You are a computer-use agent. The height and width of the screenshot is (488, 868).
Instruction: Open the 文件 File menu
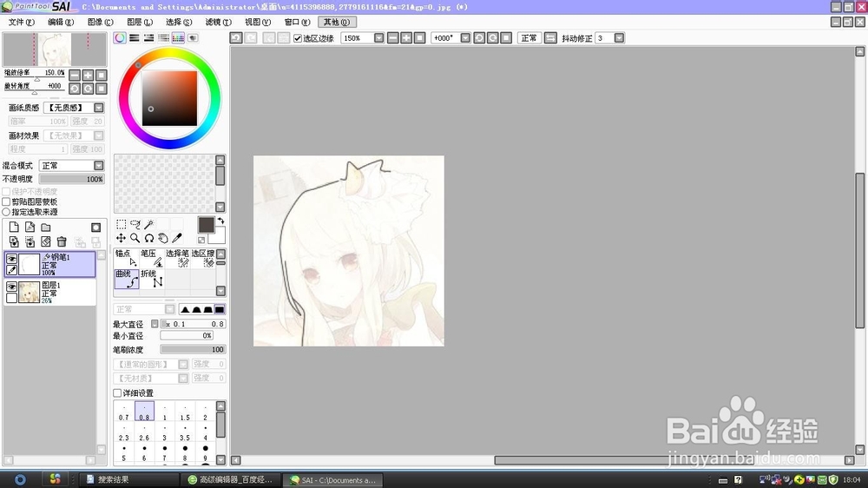[21, 23]
